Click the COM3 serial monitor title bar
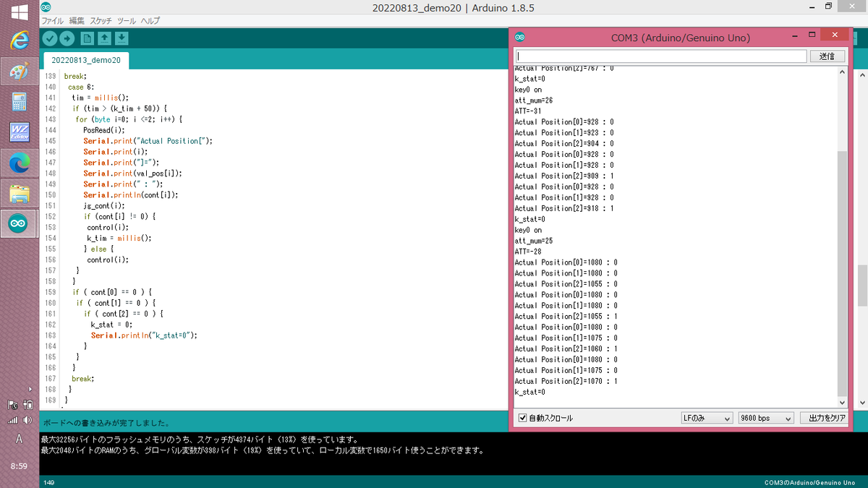The image size is (868, 488). tap(680, 38)
